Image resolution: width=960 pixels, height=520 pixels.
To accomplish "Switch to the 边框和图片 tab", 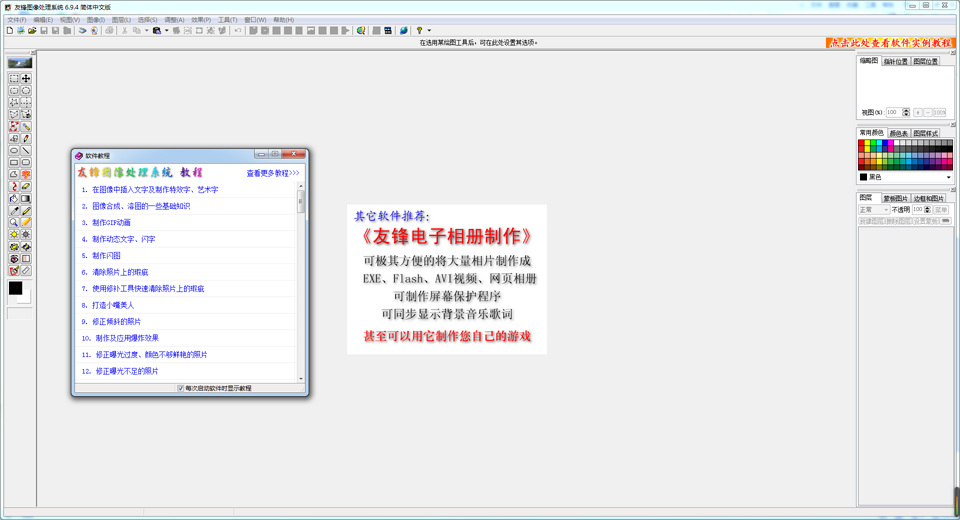I will tap(928, 198).
